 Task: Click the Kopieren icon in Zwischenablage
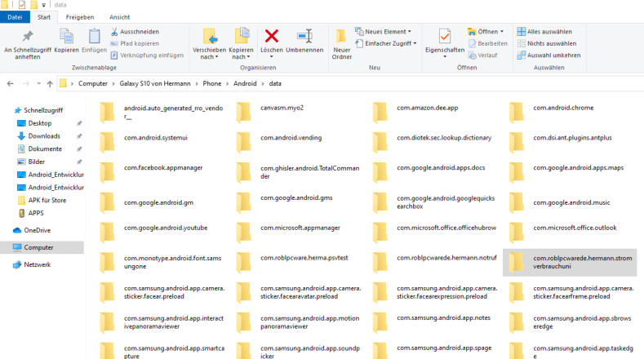[x=66, y=37]
